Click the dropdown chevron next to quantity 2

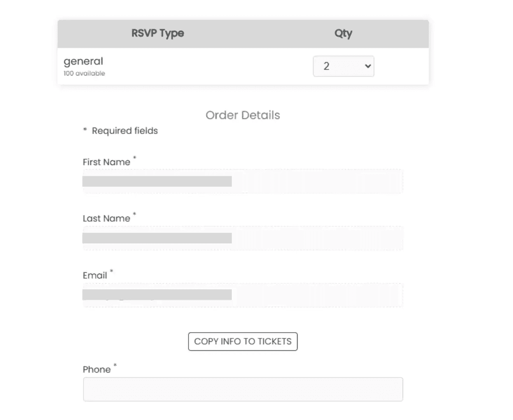pos(367,66)
